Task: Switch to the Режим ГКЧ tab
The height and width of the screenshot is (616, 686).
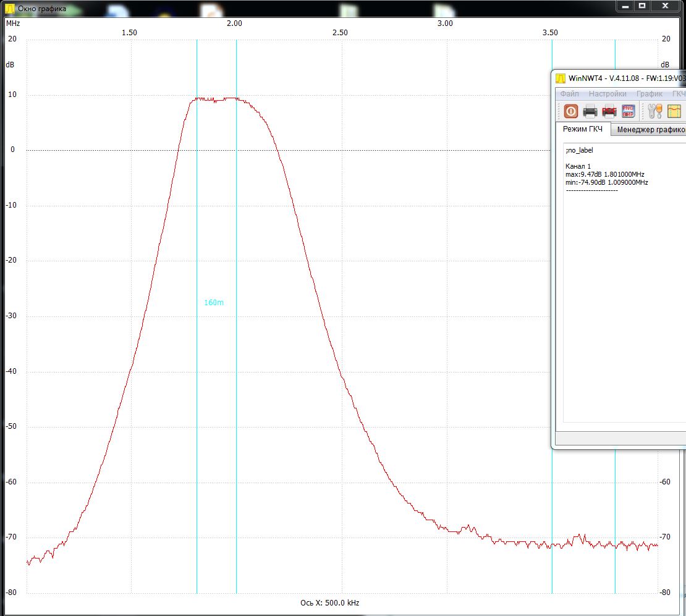Action: pyautogui.click(x=582, y=129)
